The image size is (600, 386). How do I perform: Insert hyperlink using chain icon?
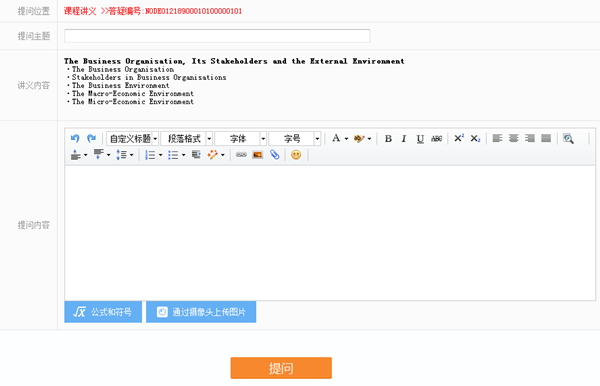click(x=241, y=155)
